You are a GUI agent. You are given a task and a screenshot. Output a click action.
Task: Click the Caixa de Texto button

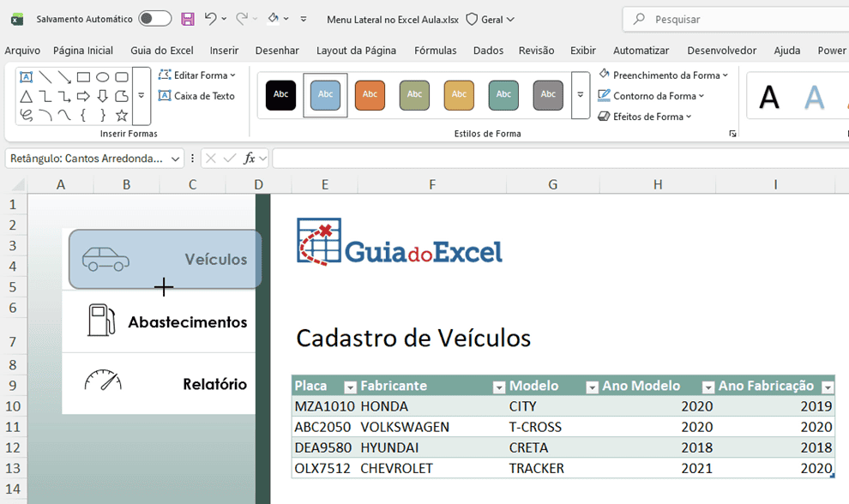coord(196,96)
